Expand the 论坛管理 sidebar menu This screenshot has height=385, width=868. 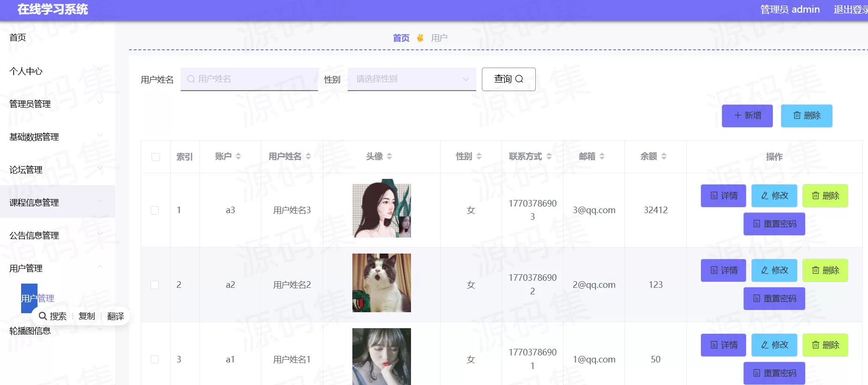click(x=57, y=169)
